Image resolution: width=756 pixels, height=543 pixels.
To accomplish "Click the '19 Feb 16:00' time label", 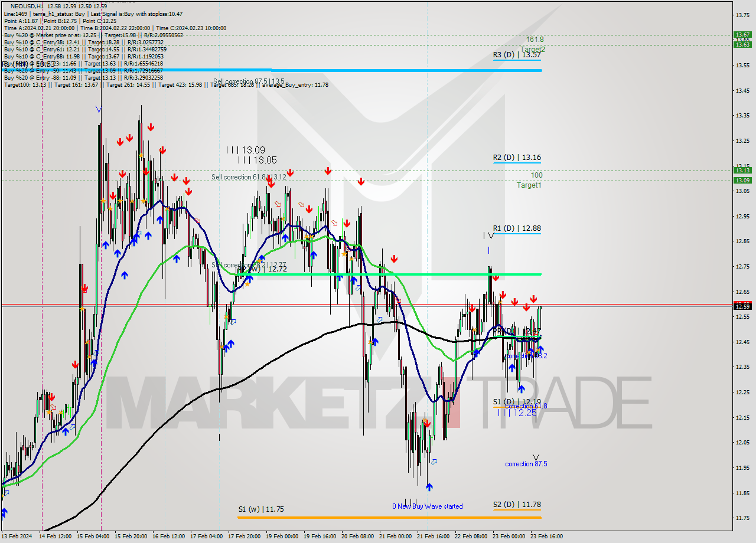I will pyautogui.click(x=319, y=537).
